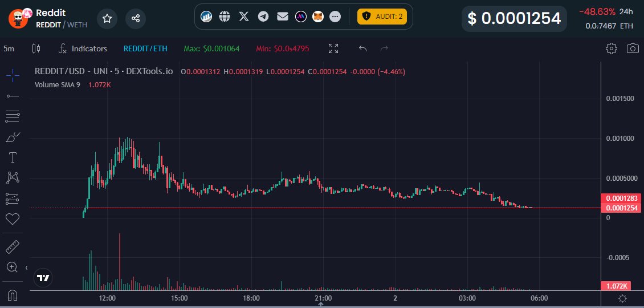Select the ruler measure tool
Viewport: 644px width, 308px height.
(x=13, y=247)
